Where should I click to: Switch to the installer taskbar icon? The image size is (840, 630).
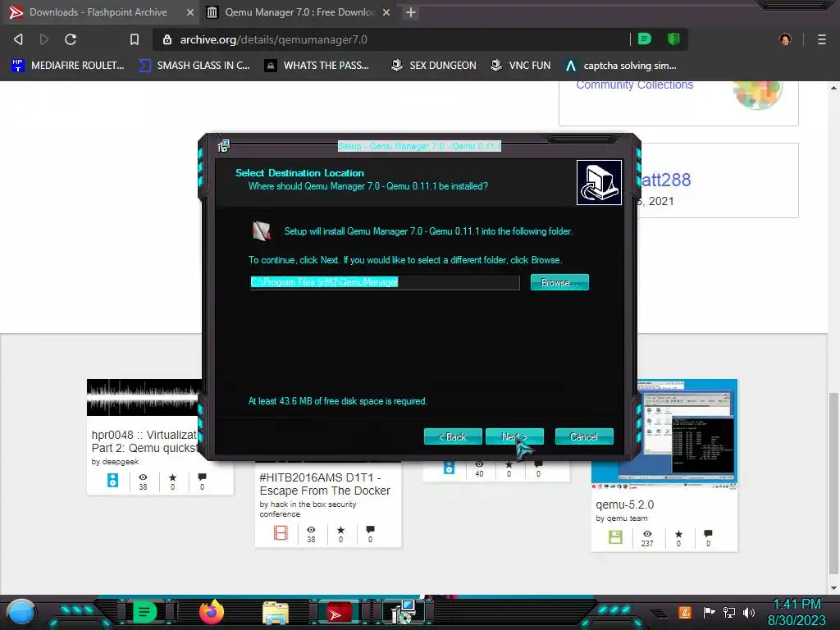pyautogui.click(x=404, y=612)
